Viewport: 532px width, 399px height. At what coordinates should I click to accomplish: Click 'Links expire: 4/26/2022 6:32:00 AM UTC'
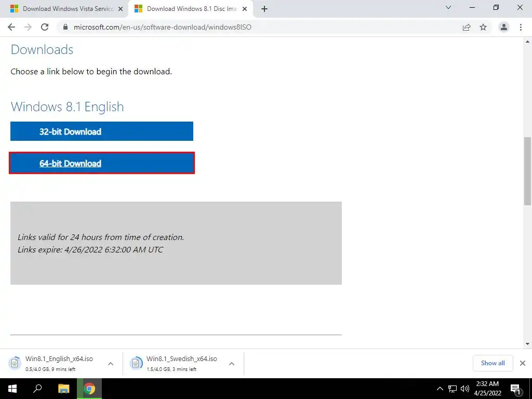pos(90,250)
